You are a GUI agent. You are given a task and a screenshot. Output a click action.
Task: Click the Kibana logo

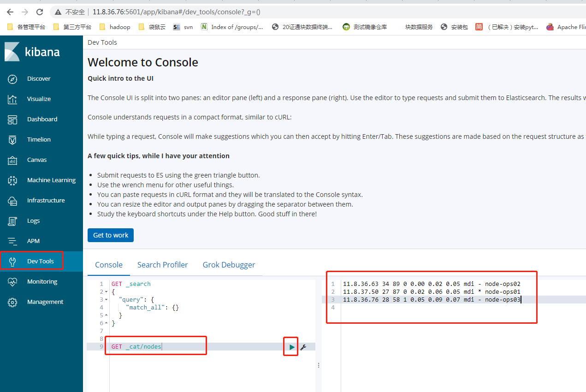32,52
